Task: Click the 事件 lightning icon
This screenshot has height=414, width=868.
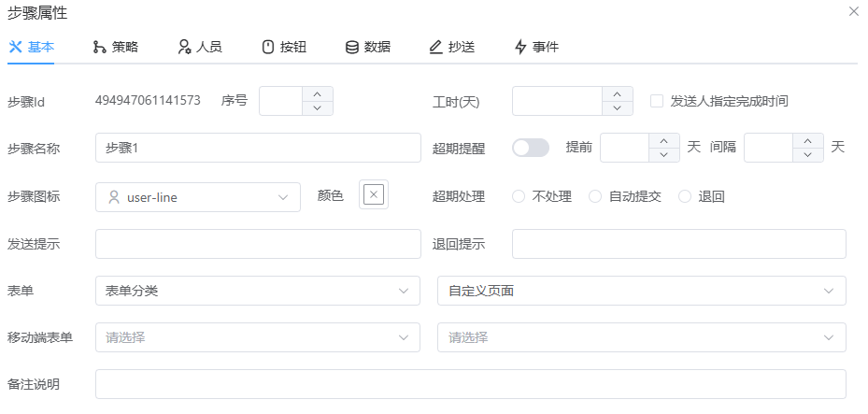Action: pos(520,47)
